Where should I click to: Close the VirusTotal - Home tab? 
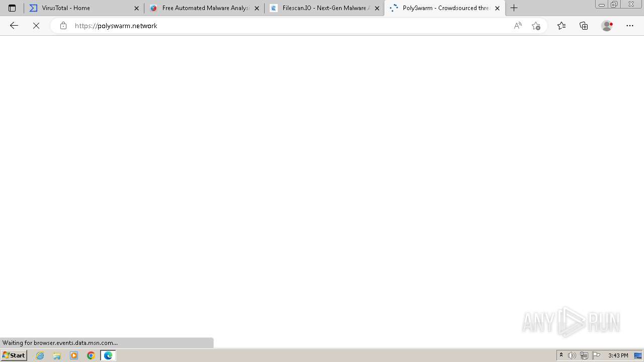coord(136,8)
